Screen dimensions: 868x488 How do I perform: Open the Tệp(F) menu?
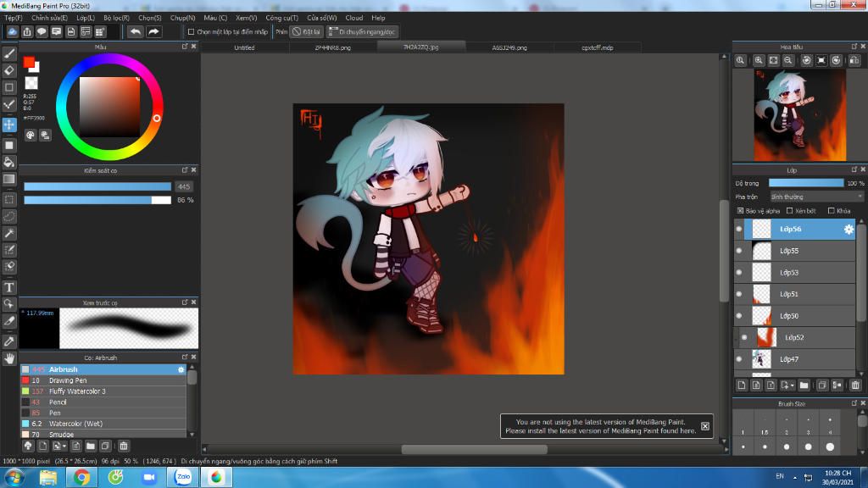tap(14, 18)
